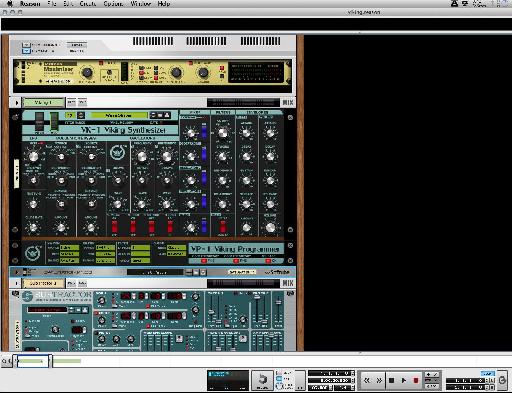Image resolution: width=512 pixels, height=393 pixels.
Task: Click the VK-1 mod wheel
Action: (54, 121)
